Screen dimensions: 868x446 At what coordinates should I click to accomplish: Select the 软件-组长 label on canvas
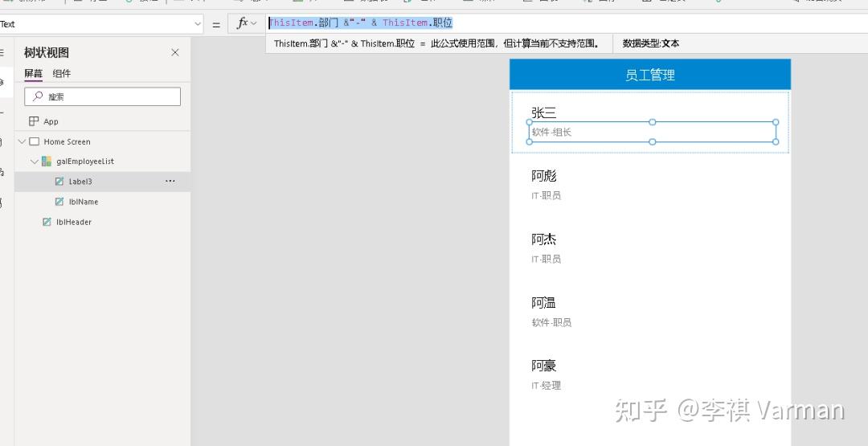pyautogui.click(x=652, y=132)
